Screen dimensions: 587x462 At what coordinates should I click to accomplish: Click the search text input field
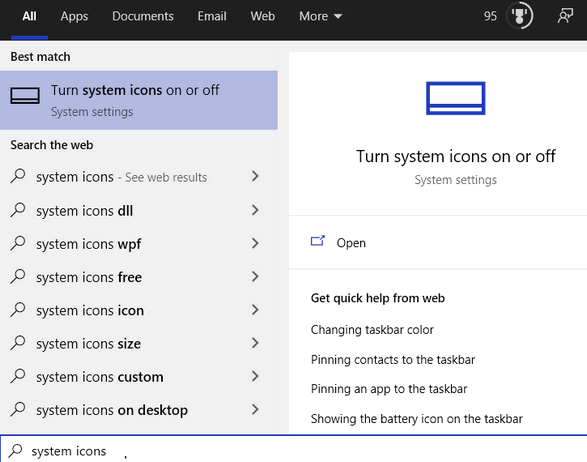[x=294, y=449]
